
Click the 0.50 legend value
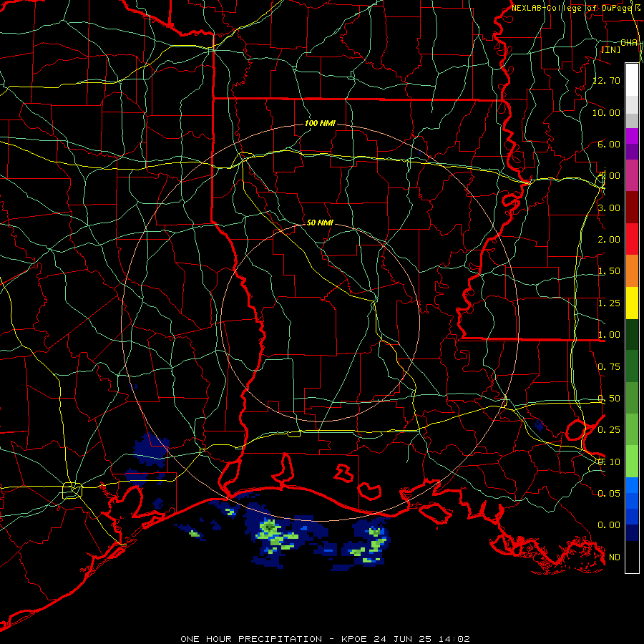point(609,399)
